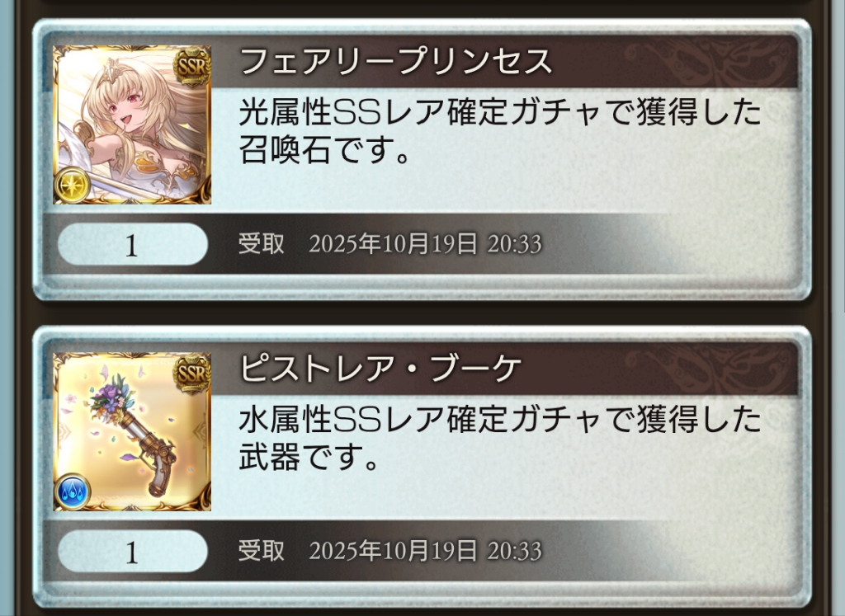Select the フェアリープリンセス title bar
The image size is (845, 616).
(504, 61)
